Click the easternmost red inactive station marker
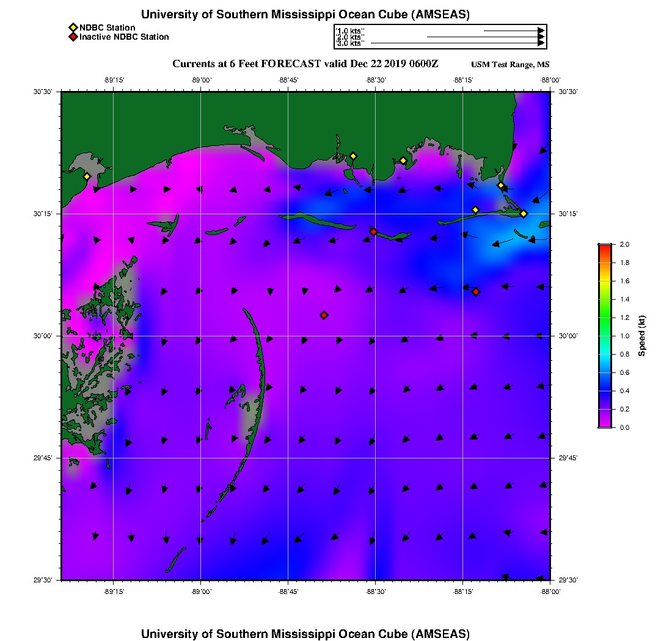Image resolution: width=672 pixels, height=641 pixels. tap(476, 292)
